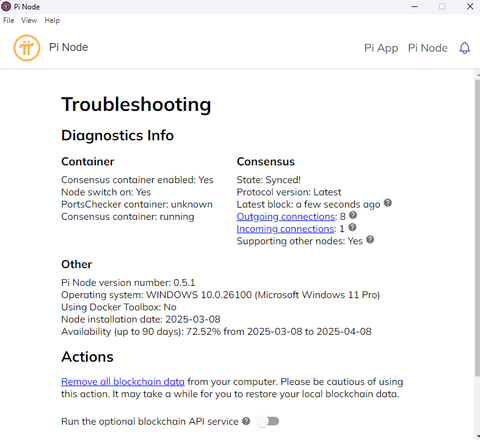Viewport: 480px width, 440px height.
Task: Click help icon beside Supporting other nodes
Action: (370, 239)
